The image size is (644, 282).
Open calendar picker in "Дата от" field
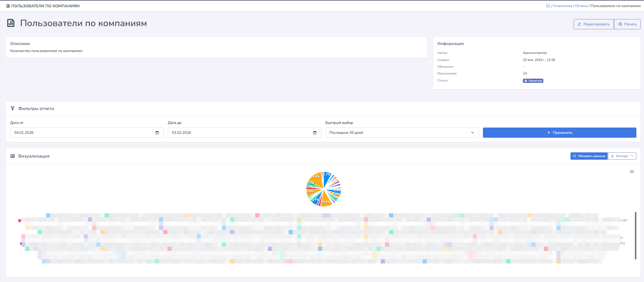[x=157, y=133]
